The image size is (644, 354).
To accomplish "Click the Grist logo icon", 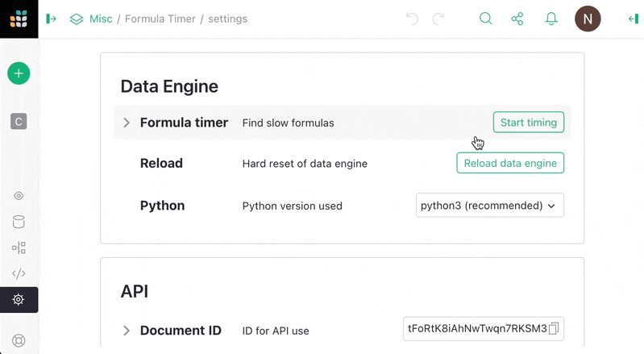I will coord(19,19).
